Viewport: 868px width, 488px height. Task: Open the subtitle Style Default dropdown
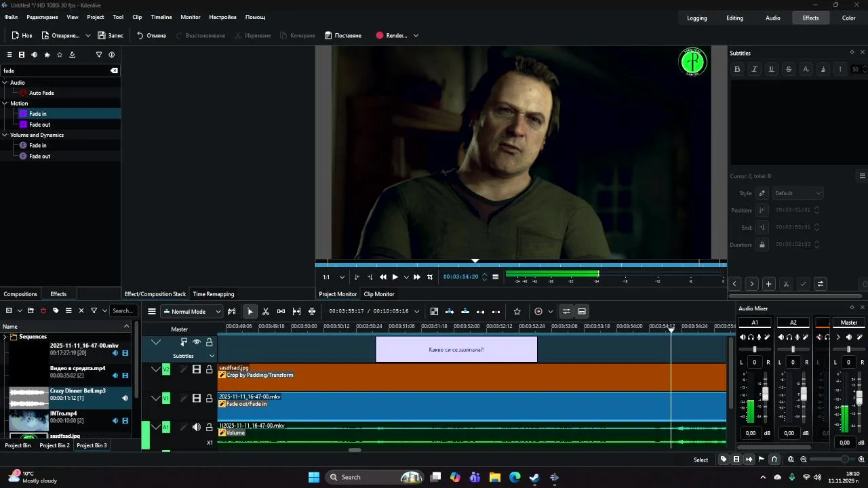tap(797, 193)
